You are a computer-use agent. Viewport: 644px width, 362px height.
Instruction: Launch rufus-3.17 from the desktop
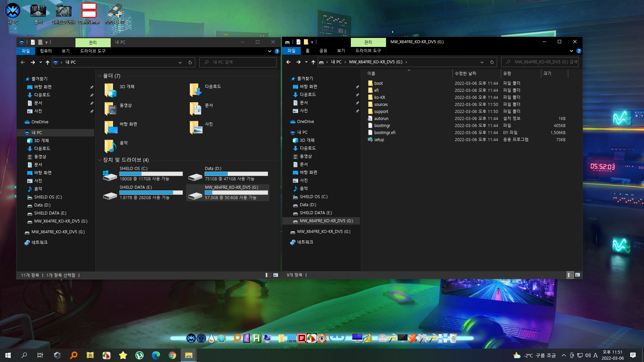pyautogui.click(x=115, y=13)
